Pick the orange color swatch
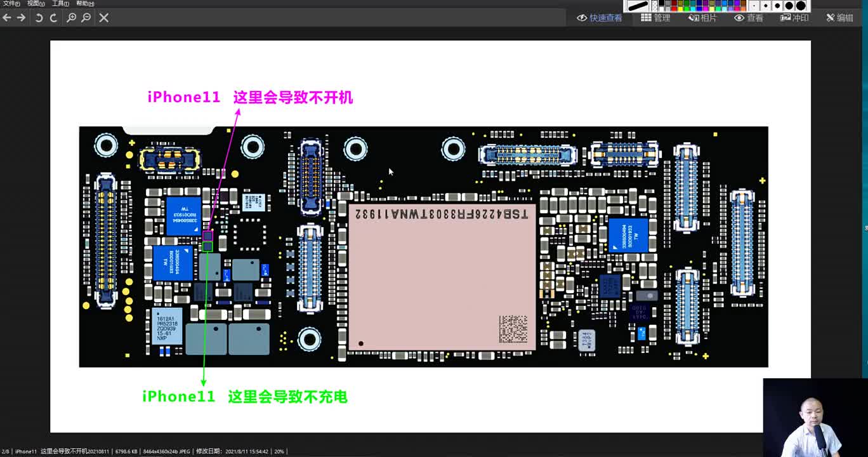Screen dimensions: 868x457 point(743,9)
